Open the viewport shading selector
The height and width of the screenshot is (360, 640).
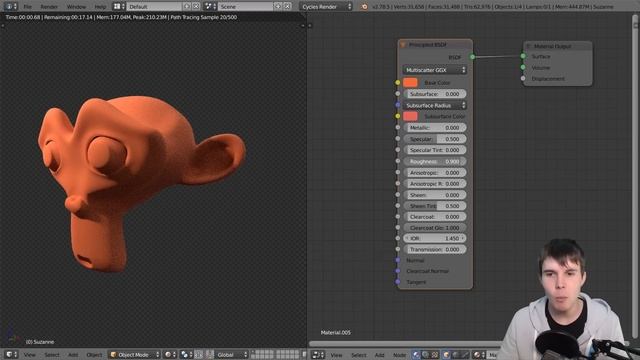(x=169, y=355)
